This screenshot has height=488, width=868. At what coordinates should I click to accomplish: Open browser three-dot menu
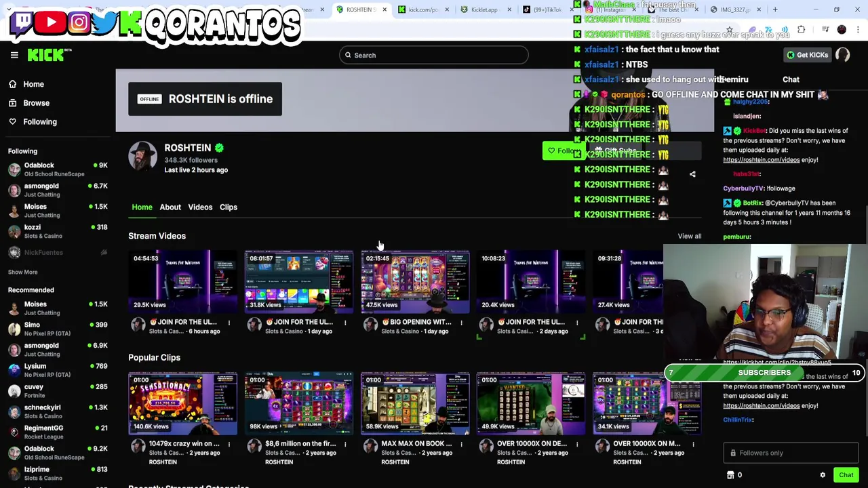(x=858, y=30)
